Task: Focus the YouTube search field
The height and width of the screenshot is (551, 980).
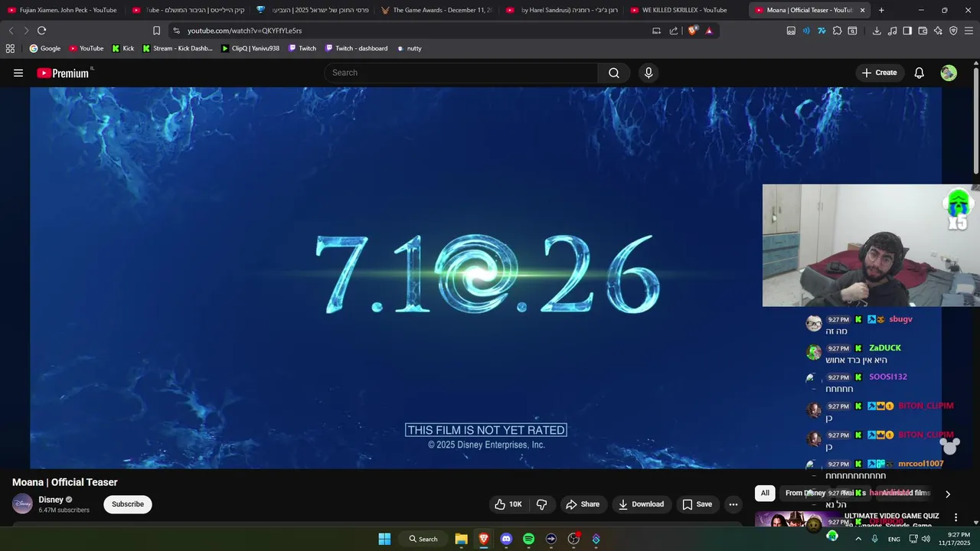Action: [461, 73]
